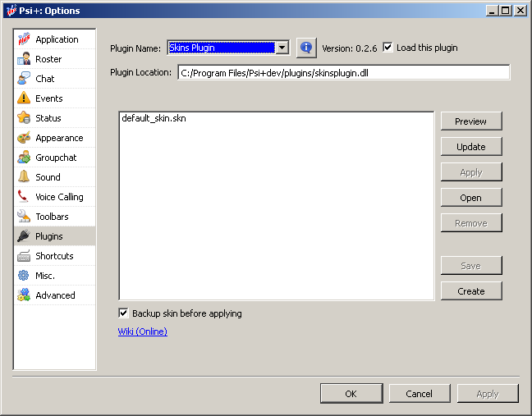This screenshot has width=532, height=416.
Task: Open the Wiki (Online) link
Action: [143, 331]
